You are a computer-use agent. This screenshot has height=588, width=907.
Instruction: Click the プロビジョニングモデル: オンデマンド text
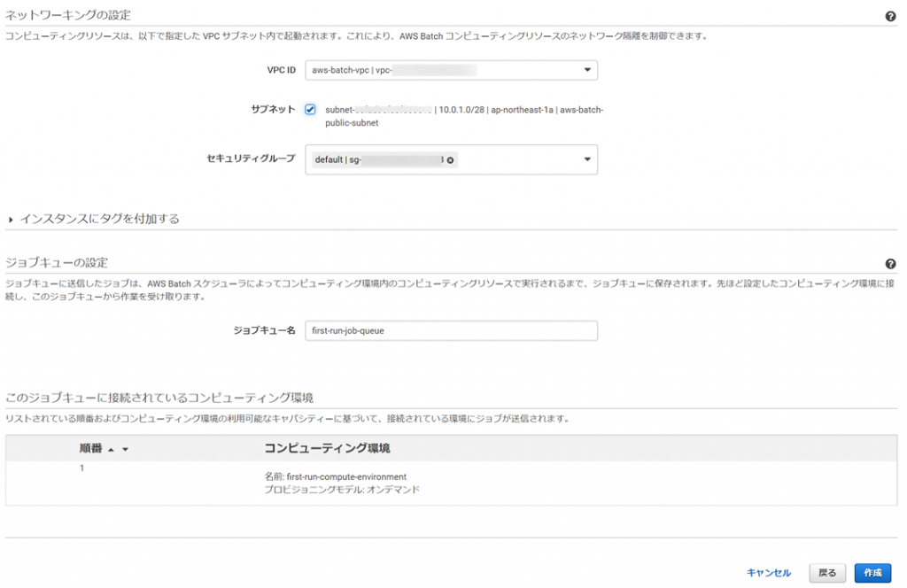(x=342, y=489)
